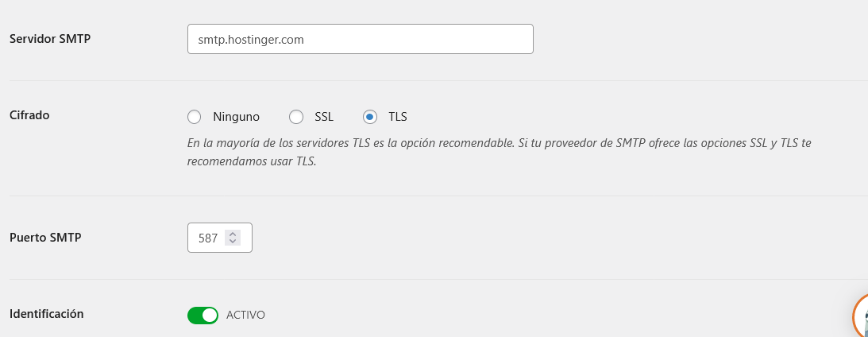The image size is (868, 337).
Task: Increase SMTP port with the up arrow
Action: 233,234
